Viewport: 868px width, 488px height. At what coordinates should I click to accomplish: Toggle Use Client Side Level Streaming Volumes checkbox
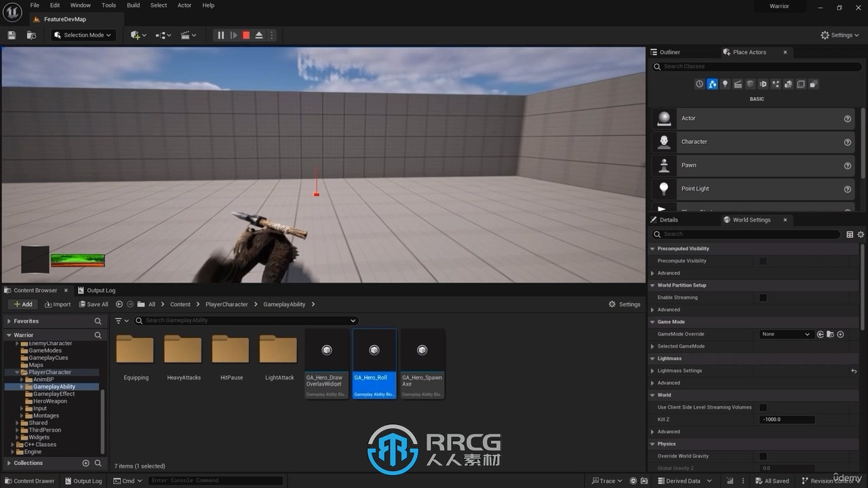(763, 407)
